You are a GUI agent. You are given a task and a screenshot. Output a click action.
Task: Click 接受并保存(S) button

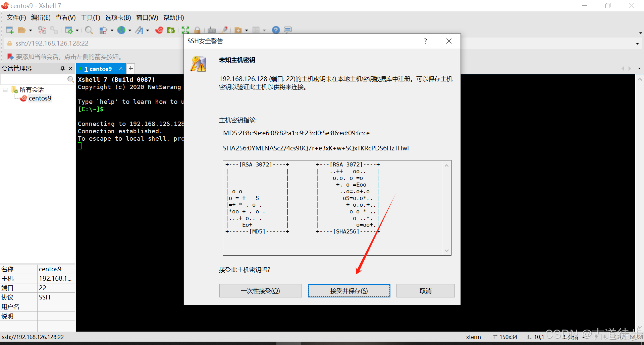349,291
